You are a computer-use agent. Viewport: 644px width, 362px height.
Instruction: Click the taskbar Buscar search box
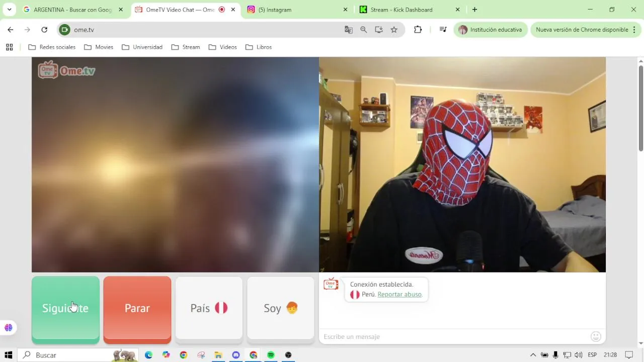click(78, 355)
